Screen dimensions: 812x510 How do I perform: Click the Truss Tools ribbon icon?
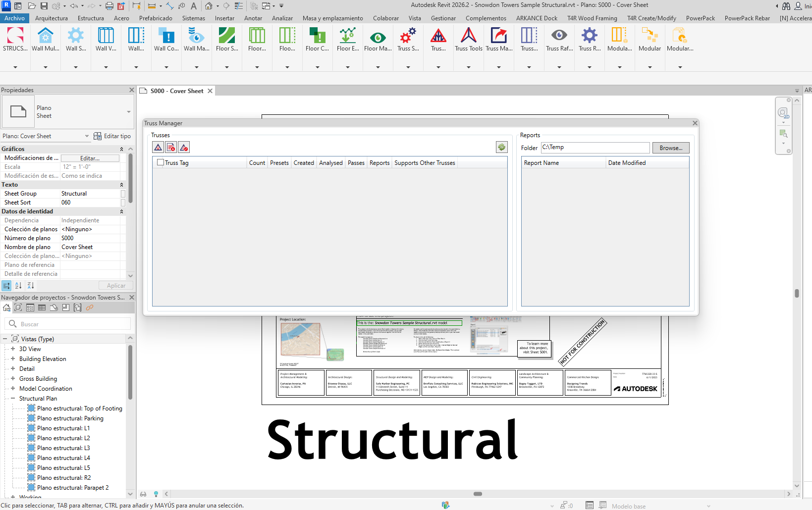coord(468,39)
